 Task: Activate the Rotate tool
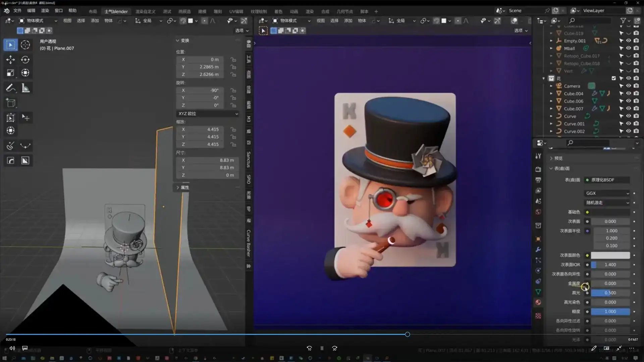(x=25, y=60)
